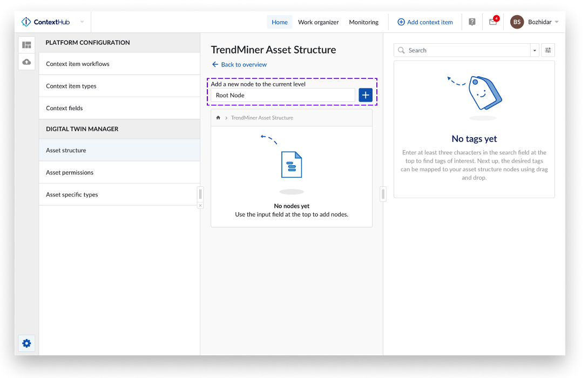Focus the Root Node input field
This screenshot has height=378, width=588.
(282, 95)
